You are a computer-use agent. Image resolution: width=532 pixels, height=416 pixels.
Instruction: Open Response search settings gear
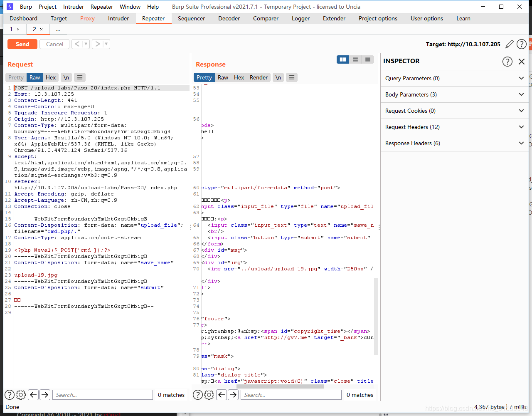click(209, 395)
